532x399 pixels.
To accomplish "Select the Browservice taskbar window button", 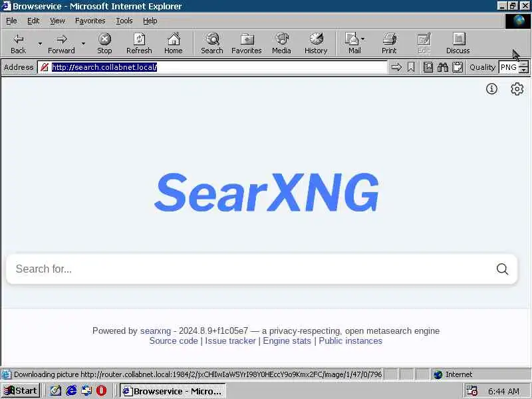I will pyautogui.click(x=172, y=391).
